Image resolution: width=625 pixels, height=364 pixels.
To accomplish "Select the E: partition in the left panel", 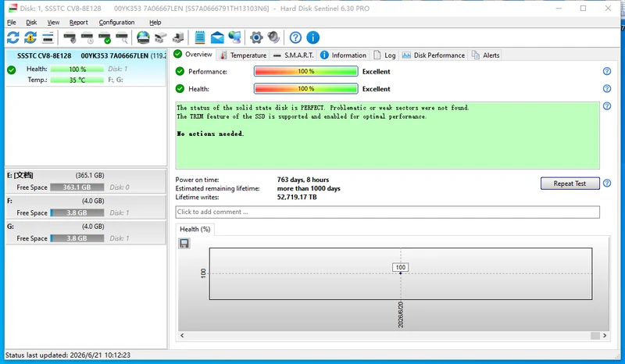I will pyautogui.click(x=86, y=181).
